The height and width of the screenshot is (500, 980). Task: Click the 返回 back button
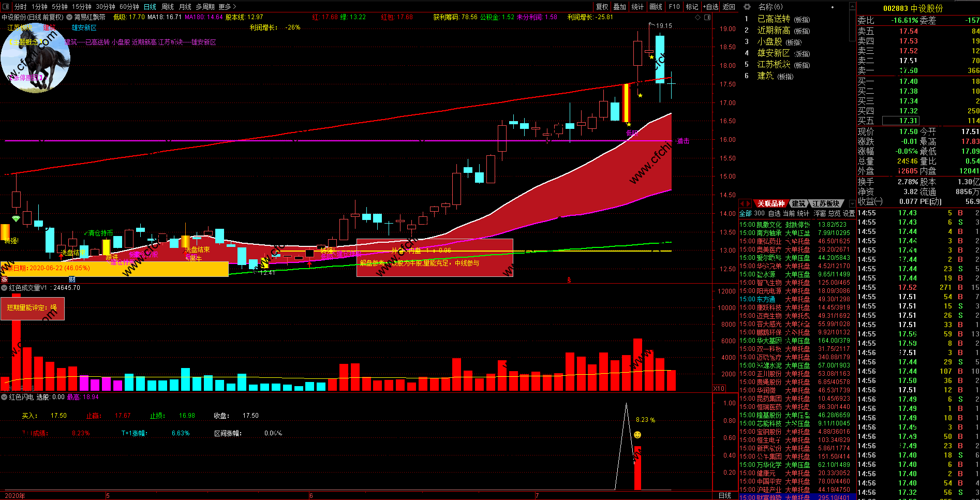tap(729, 7)
